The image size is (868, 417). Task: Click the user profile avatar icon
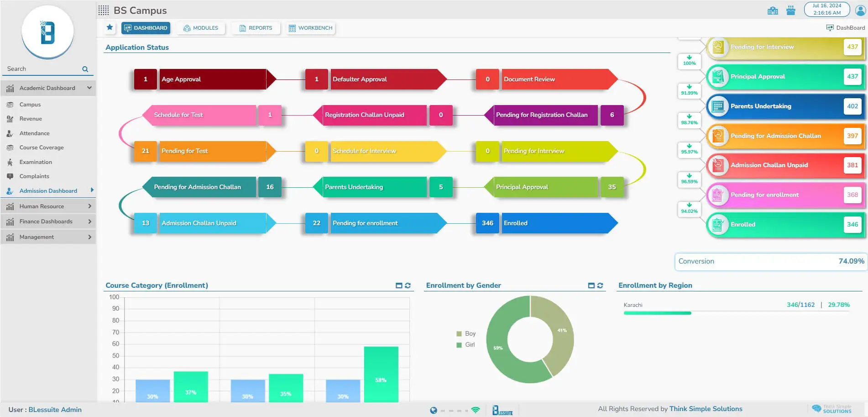click(x=860, y=10)
